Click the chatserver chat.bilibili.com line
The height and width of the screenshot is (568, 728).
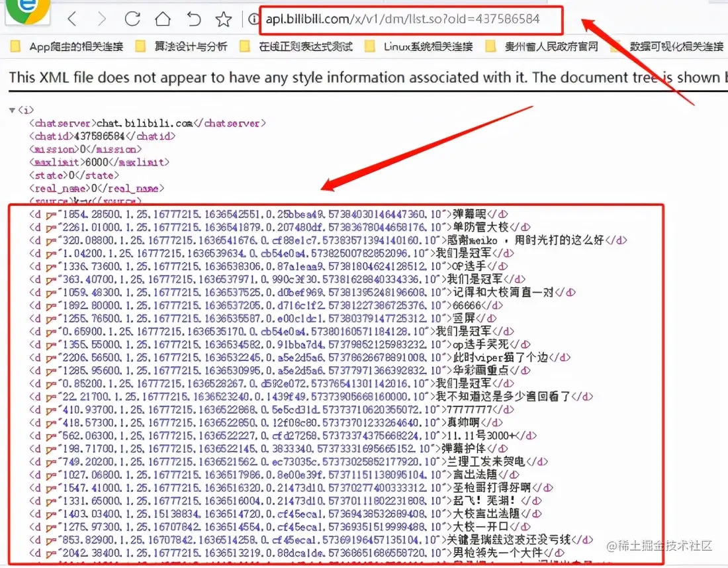pos(148,123)
